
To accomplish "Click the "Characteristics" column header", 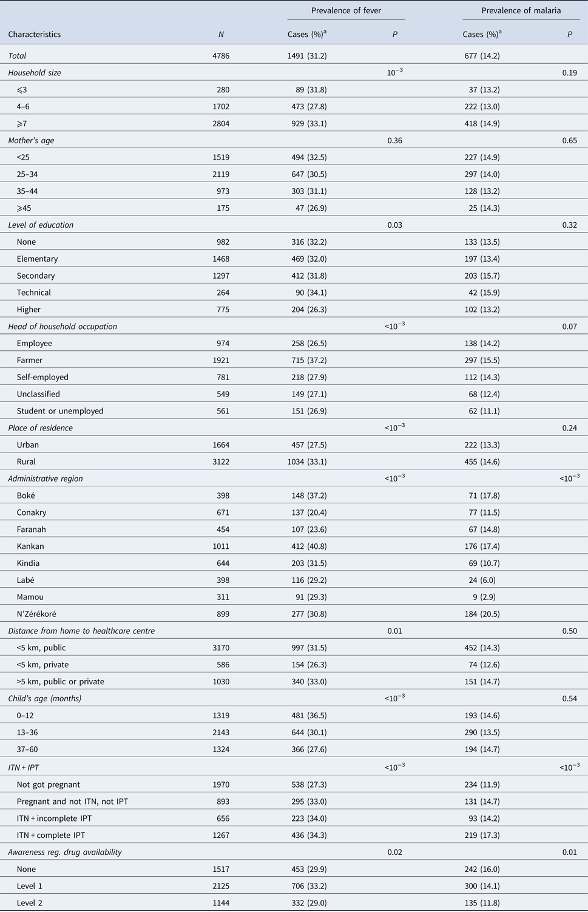I will pyautogui.click(x=35, y=35).
